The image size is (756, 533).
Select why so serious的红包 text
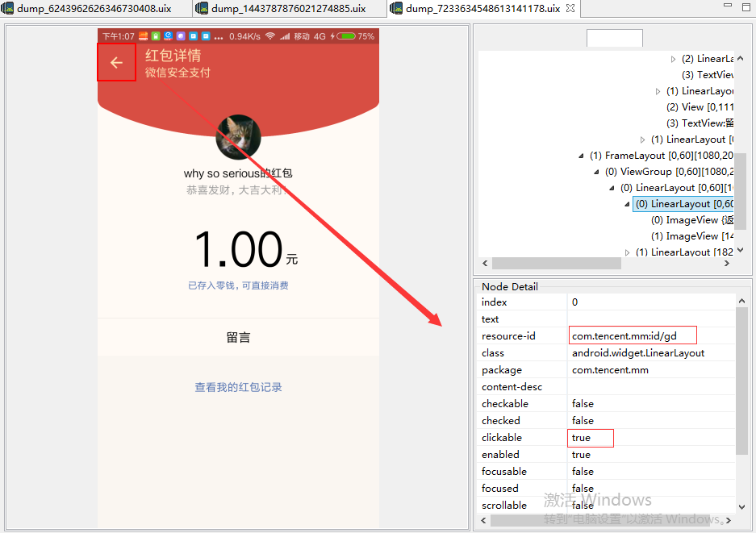click(238, 173)
